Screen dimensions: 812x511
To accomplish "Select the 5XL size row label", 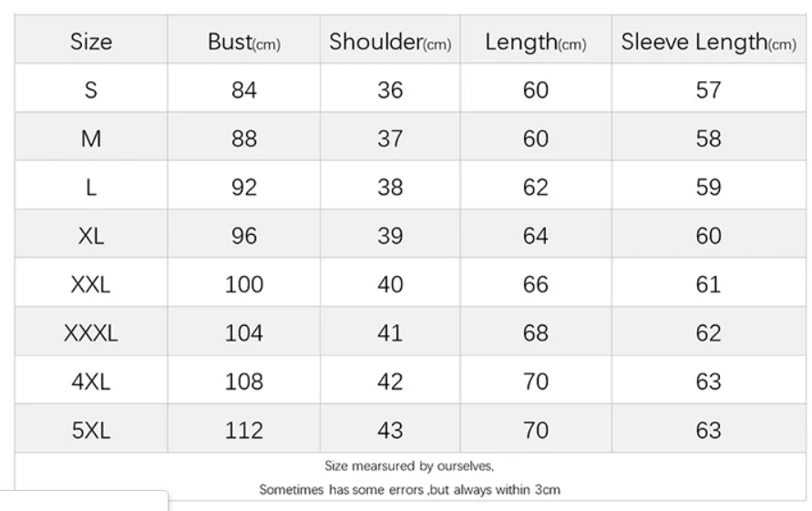I will (91, 430).
